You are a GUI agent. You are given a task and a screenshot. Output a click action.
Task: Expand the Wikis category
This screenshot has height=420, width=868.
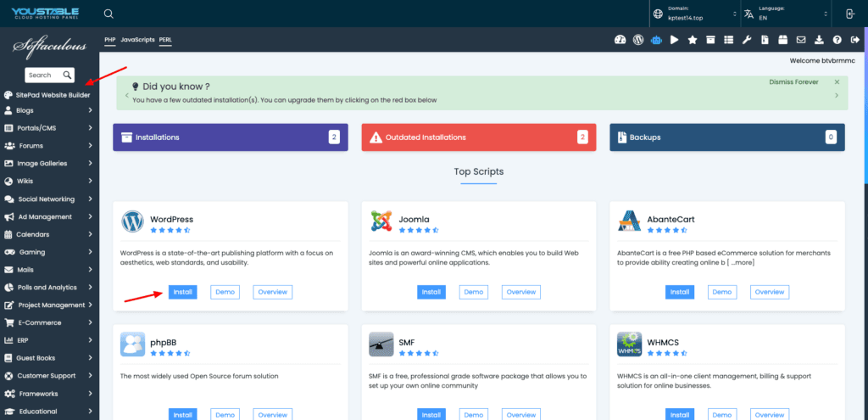(x=49, y=182)
